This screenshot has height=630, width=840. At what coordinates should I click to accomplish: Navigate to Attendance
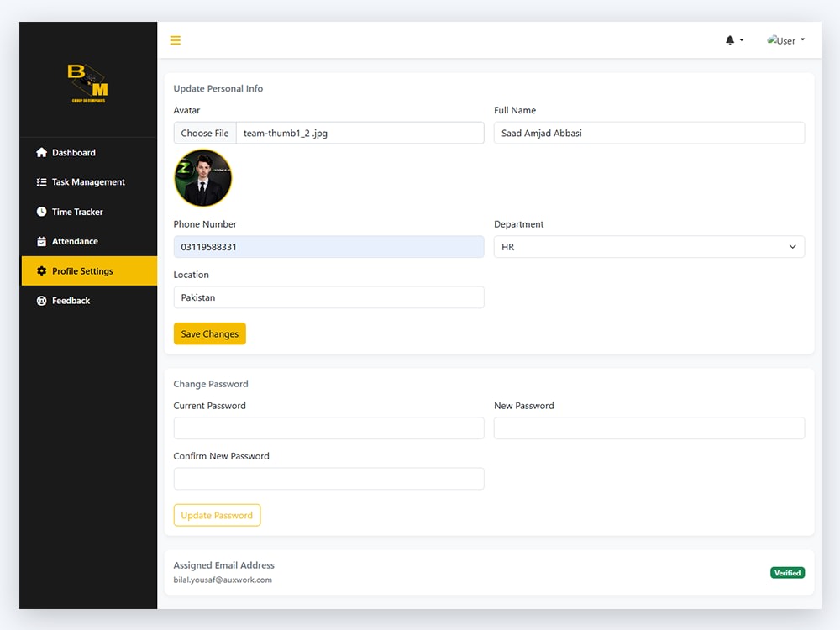88,241
